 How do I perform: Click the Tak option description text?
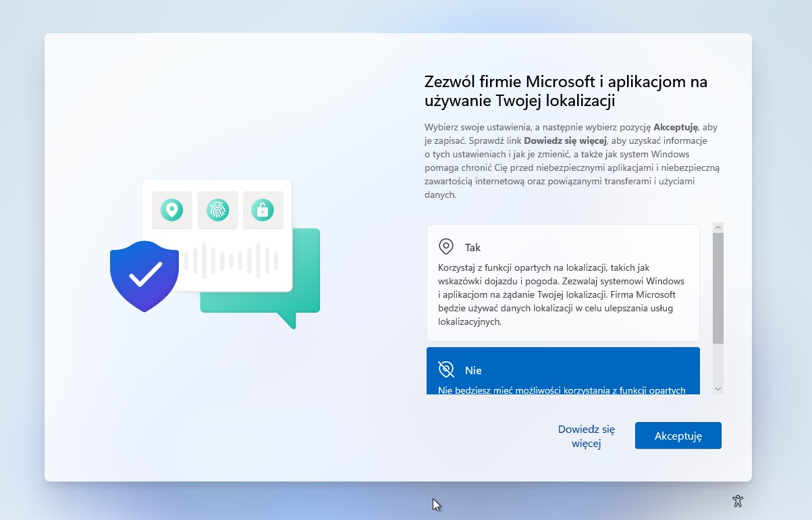pos(560,294)
